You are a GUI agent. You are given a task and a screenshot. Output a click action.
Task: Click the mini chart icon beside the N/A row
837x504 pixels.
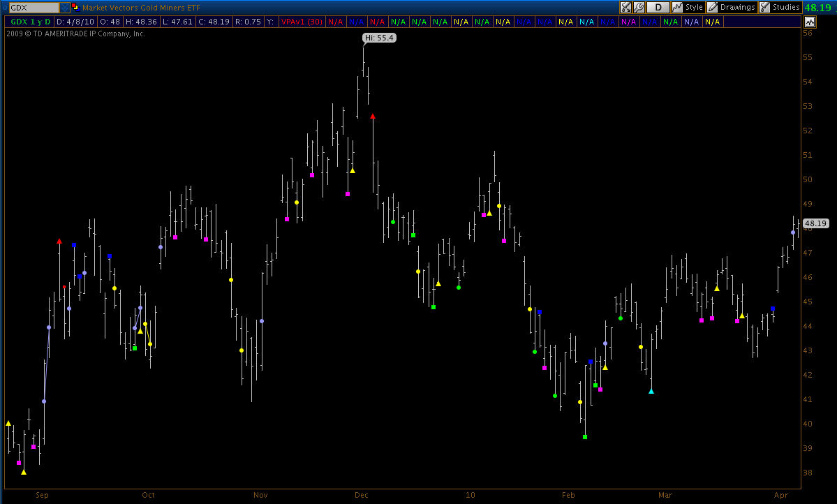(x=810, y=22)
